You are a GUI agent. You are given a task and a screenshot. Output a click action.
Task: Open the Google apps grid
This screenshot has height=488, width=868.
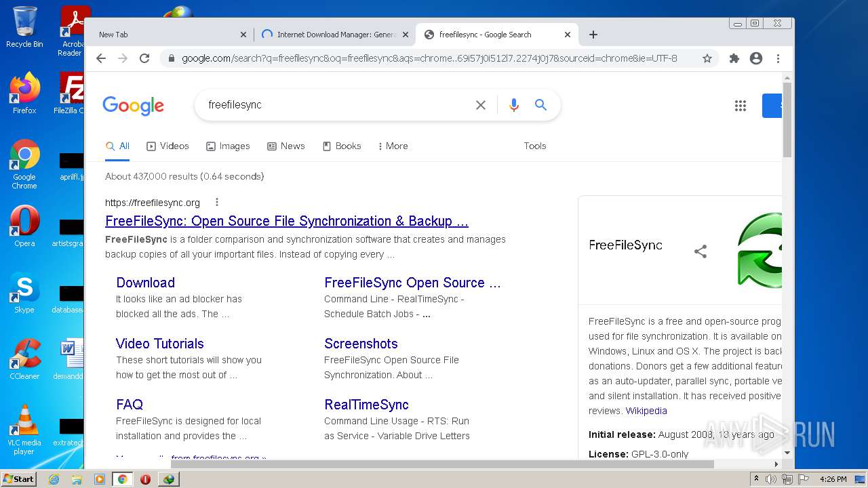(741, 105)
